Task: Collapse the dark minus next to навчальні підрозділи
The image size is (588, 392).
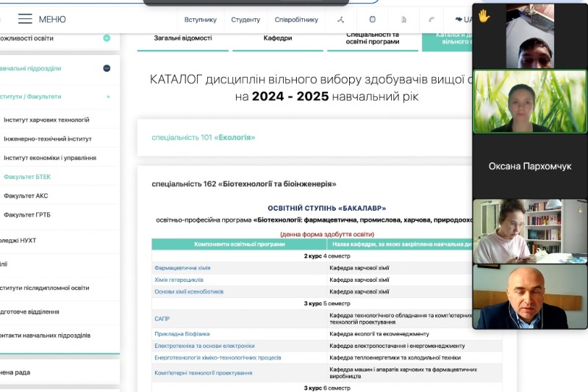Action: pyautogui.click(x=107, y=68)
